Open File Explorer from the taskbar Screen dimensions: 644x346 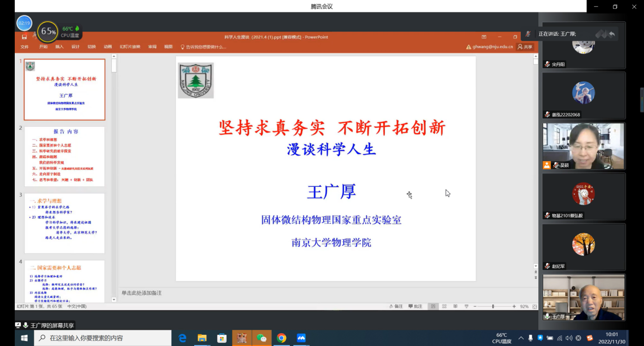coord(202,338)
